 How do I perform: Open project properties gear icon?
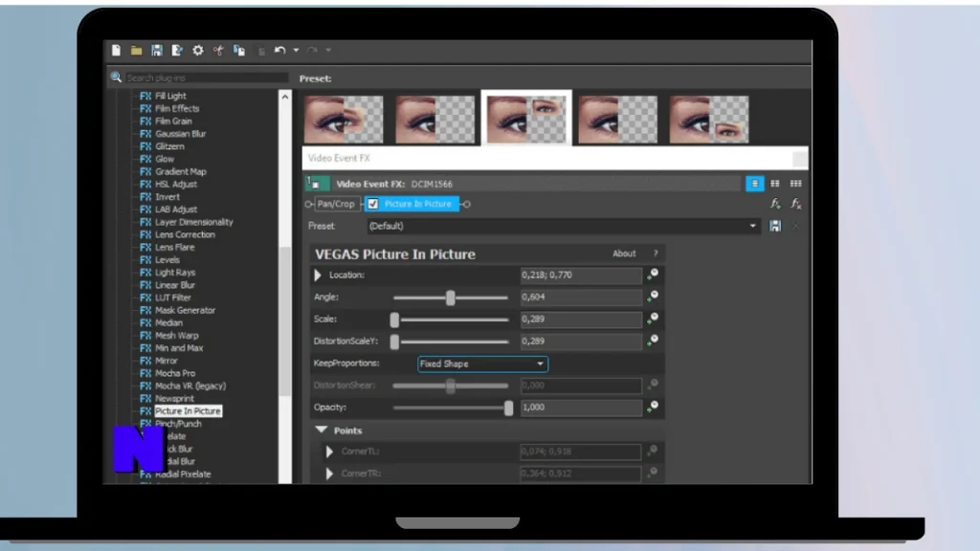pyautogui.click(x=198, y=50)
